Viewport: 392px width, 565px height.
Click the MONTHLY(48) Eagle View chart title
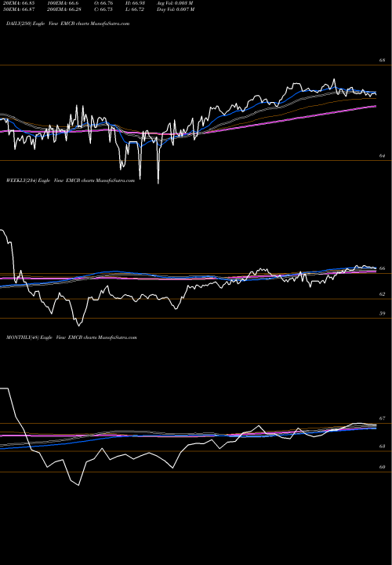(x=71, y=337)
